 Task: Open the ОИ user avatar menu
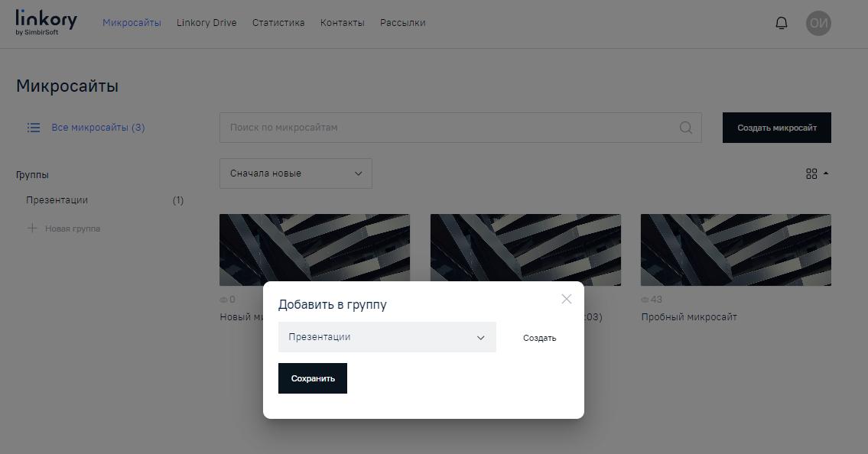point(818,23)
